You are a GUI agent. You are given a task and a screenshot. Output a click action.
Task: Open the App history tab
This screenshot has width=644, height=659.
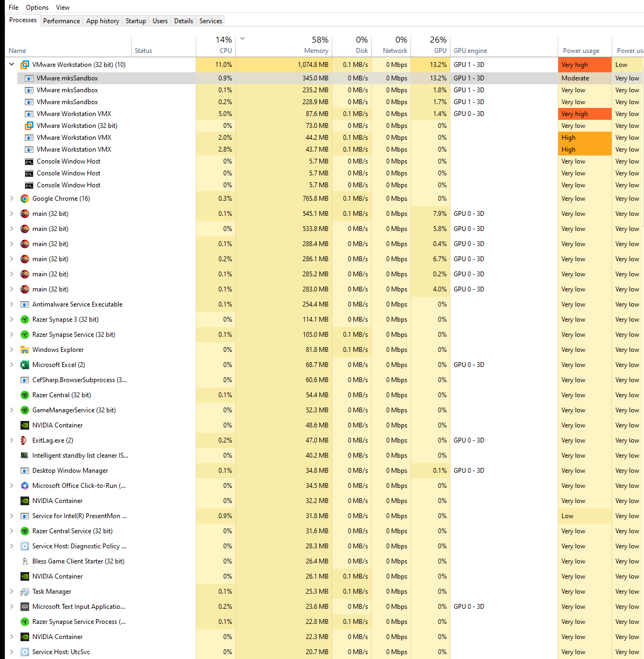click(x=102, y=21)
